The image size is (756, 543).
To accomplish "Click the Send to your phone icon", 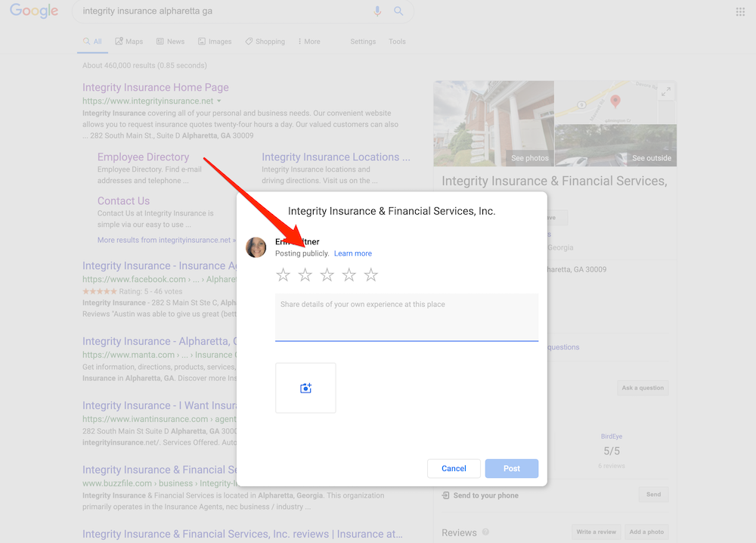I will click(446, 495).
